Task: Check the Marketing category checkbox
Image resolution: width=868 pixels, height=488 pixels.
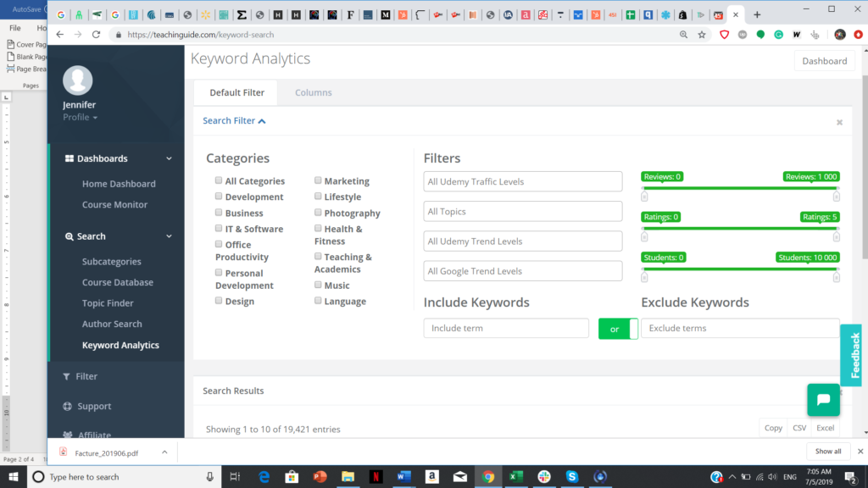Action: pyautogui.click(x=318, y=180)
